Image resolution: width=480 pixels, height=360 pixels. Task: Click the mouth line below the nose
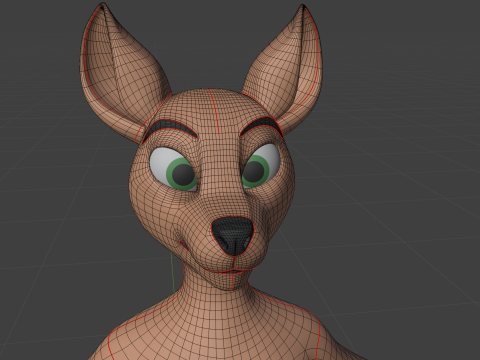click(x=233, y=271)
